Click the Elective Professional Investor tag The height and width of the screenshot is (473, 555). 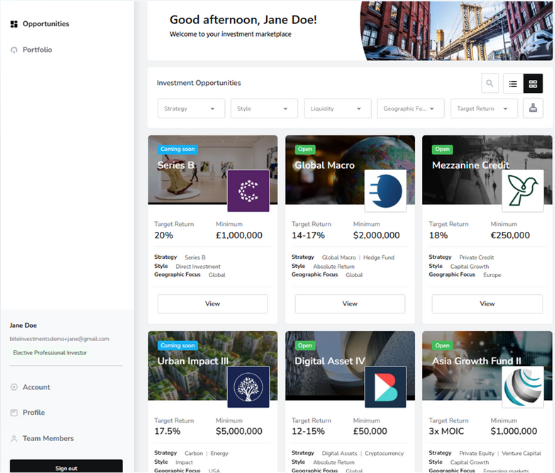click(50, 353)
